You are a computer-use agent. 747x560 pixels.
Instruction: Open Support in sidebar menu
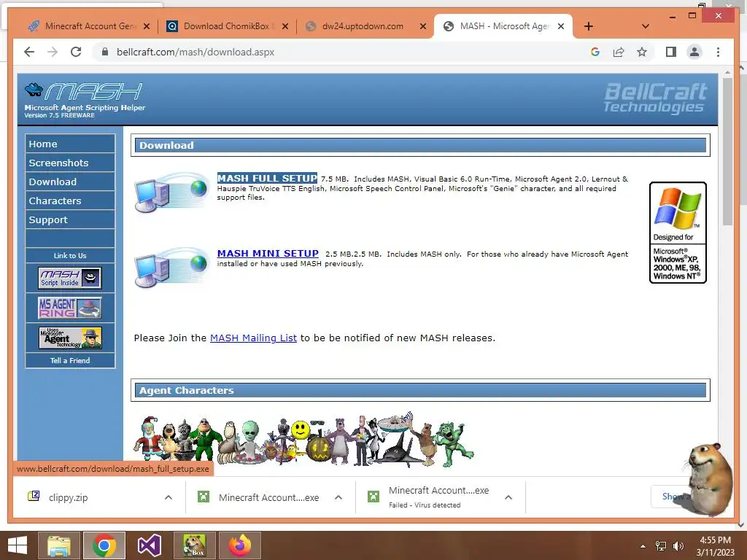(70, 220)
